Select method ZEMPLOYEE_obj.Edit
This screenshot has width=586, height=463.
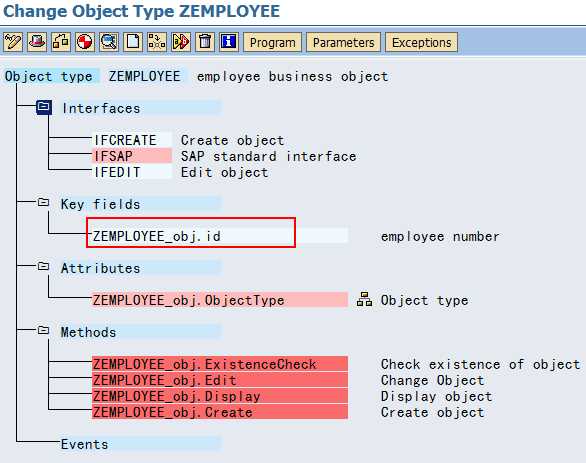click(x=220, y=380)
